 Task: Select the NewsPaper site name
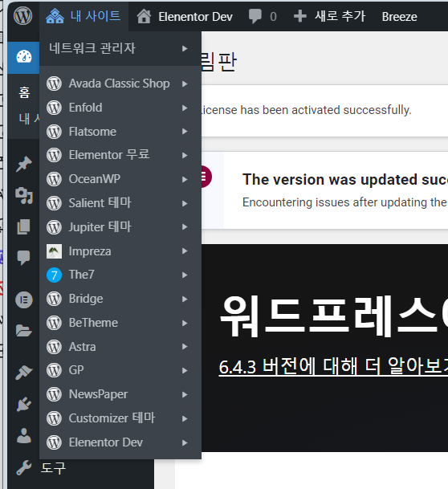pos(98,394)
